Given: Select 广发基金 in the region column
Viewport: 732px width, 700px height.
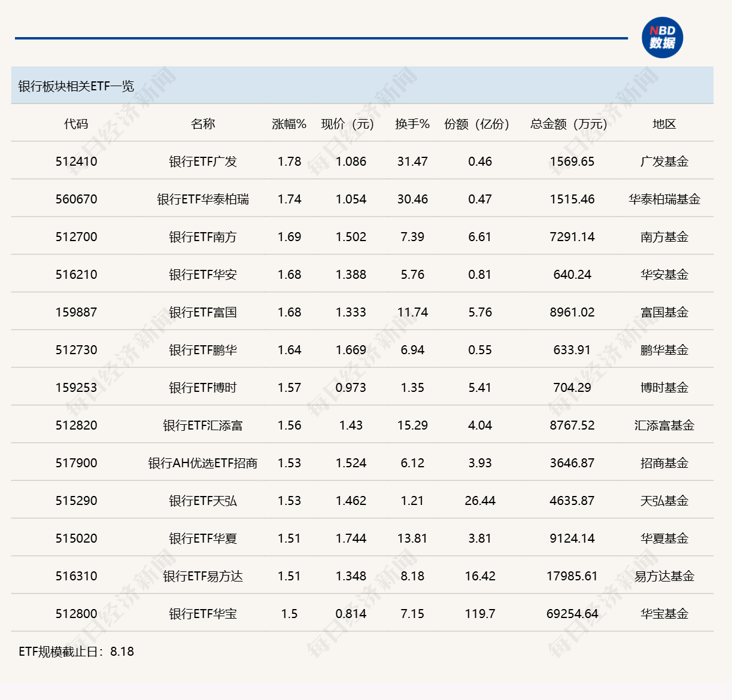Looking at the screenshot, I should [x=664, y=162].
